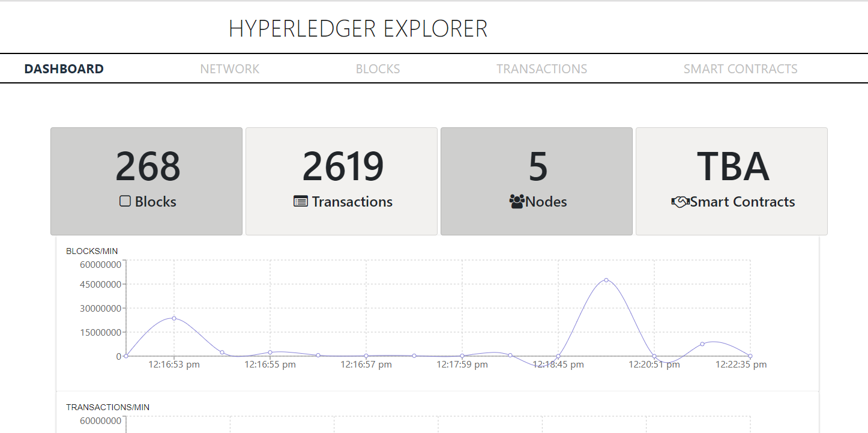Open the Dashboard tab
868x433 pixels.
click(64, 69)
